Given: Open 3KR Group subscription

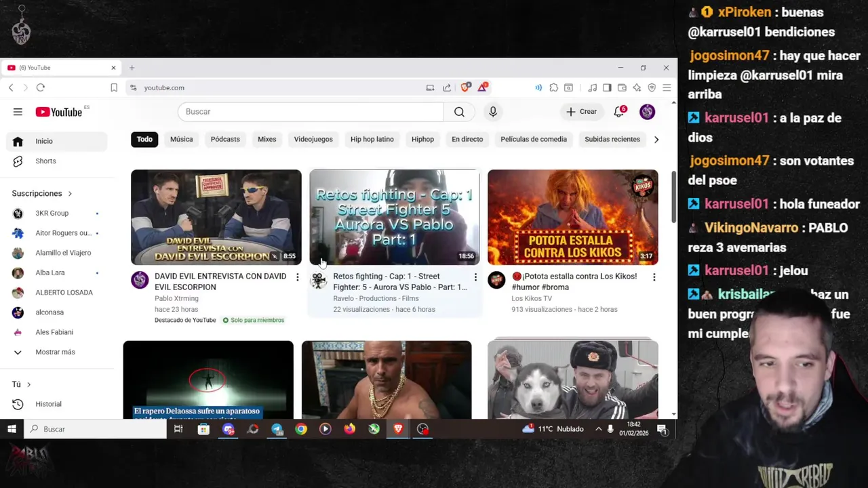Looking at the screenshot, I should [57, 213].
